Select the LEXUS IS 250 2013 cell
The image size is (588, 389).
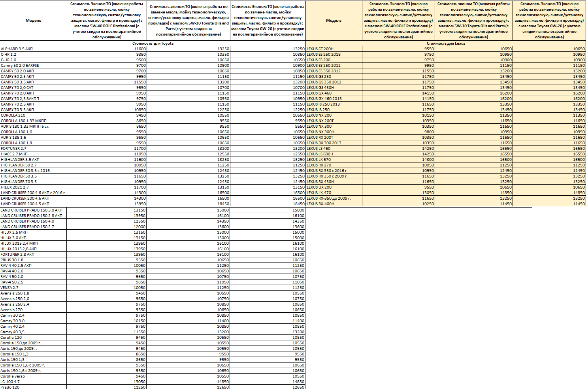(334, 104)
